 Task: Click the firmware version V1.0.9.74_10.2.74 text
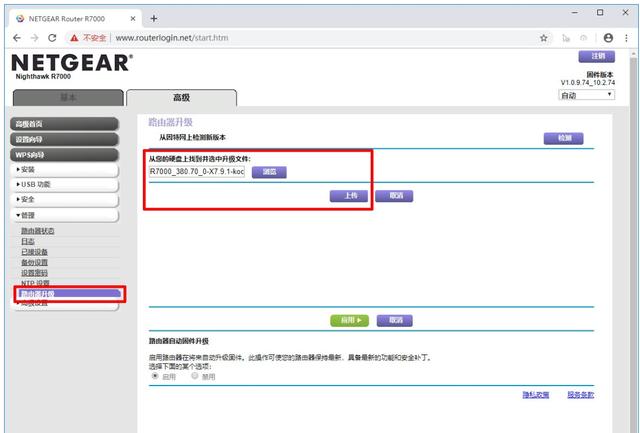[x=588, y=83]
